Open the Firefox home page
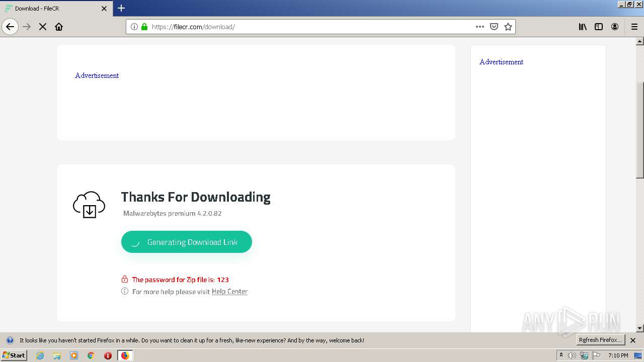This screenshot has height=362, width=644. (x=59, y=27)
